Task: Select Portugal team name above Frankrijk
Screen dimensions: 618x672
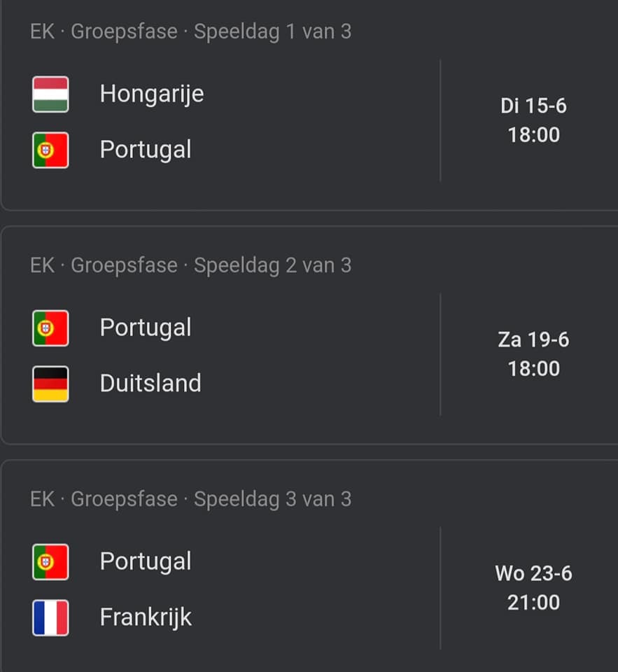Action: click(146, 562)
